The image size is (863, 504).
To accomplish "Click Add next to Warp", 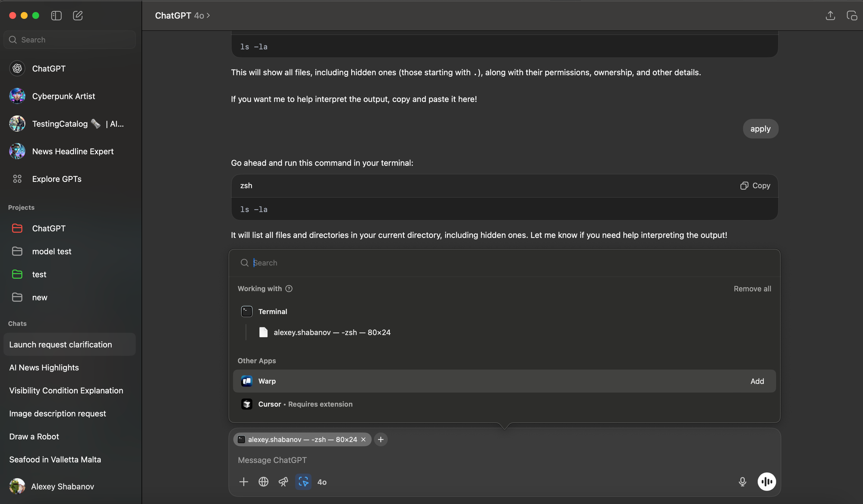I will point(757,381).
